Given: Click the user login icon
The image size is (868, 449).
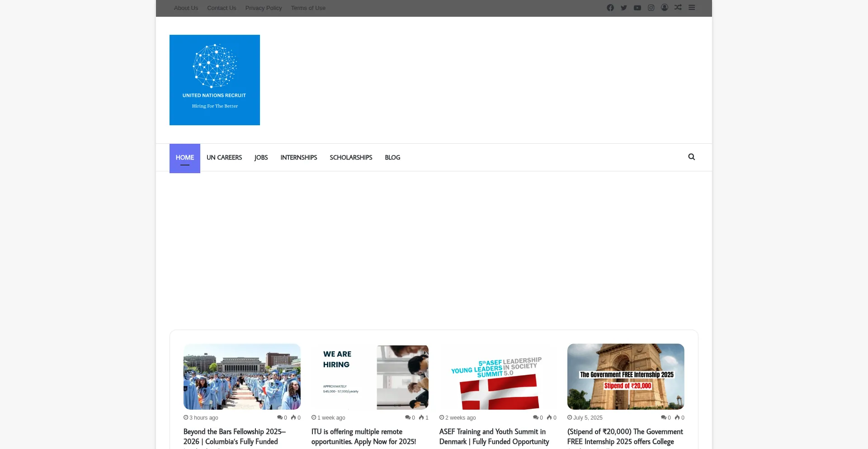Looking at the screenshot, I should coord(665,8).
